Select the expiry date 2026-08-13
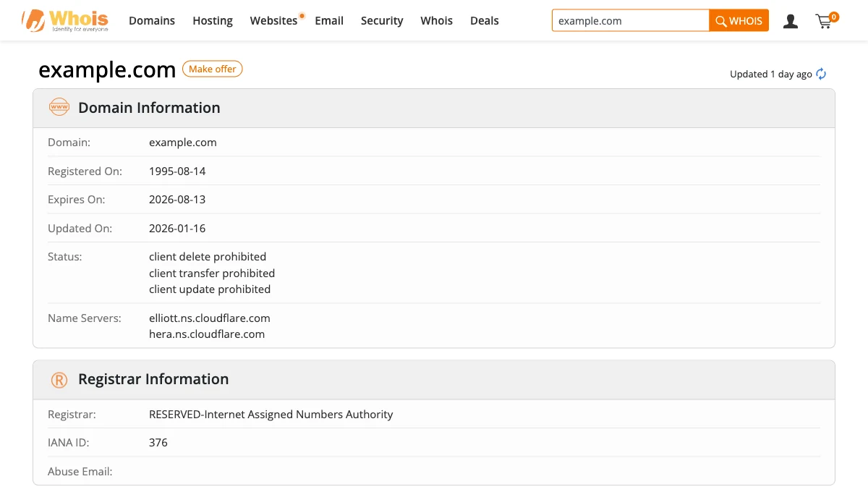Screen dimensions: 868x492 [x=177, y=200]
